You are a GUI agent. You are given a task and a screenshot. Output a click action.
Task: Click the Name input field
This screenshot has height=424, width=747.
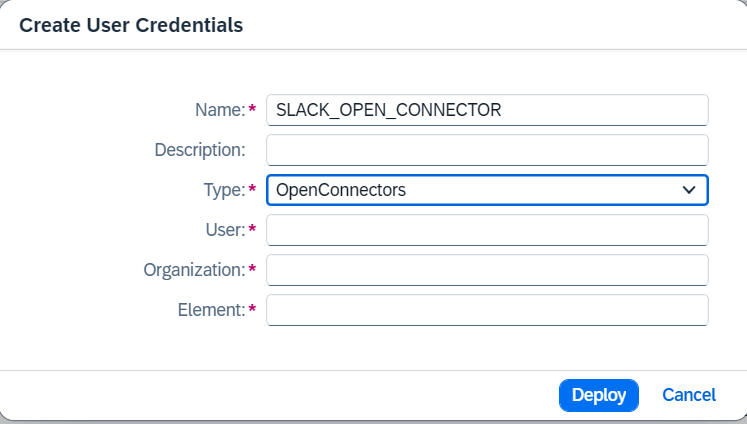[487, 110]
